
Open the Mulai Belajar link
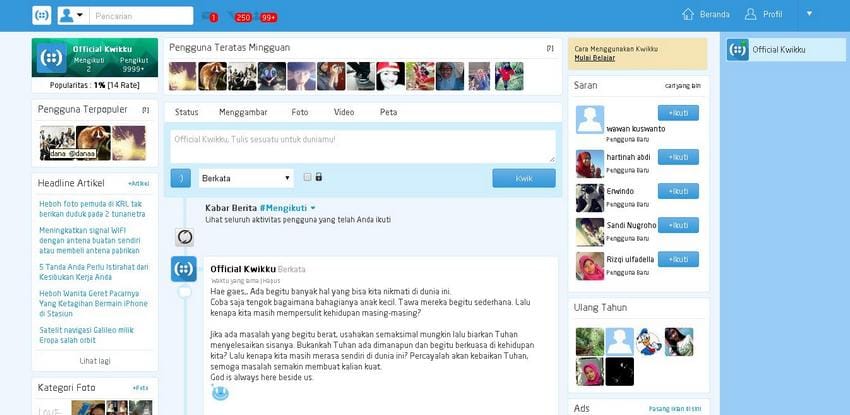(x=594, y=58)
